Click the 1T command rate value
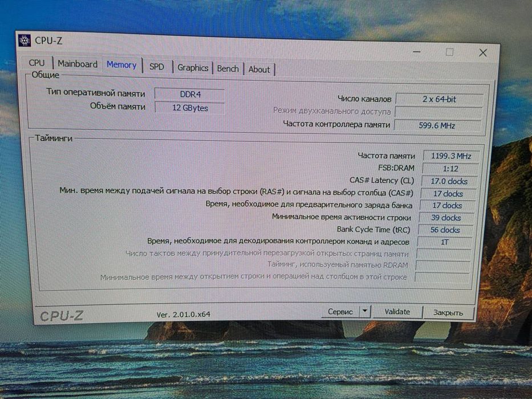The height and width of the screenshot is (399, 532). click(x=444, y=242)
